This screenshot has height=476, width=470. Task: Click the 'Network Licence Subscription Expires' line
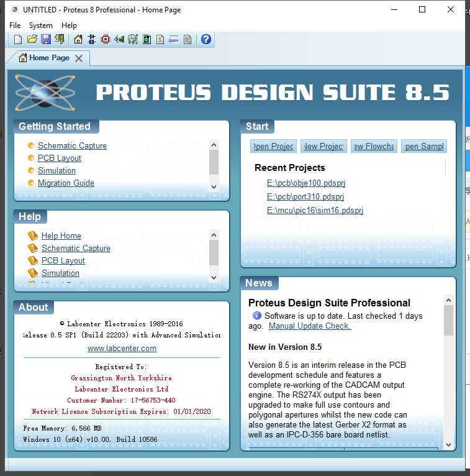point(121,411)
